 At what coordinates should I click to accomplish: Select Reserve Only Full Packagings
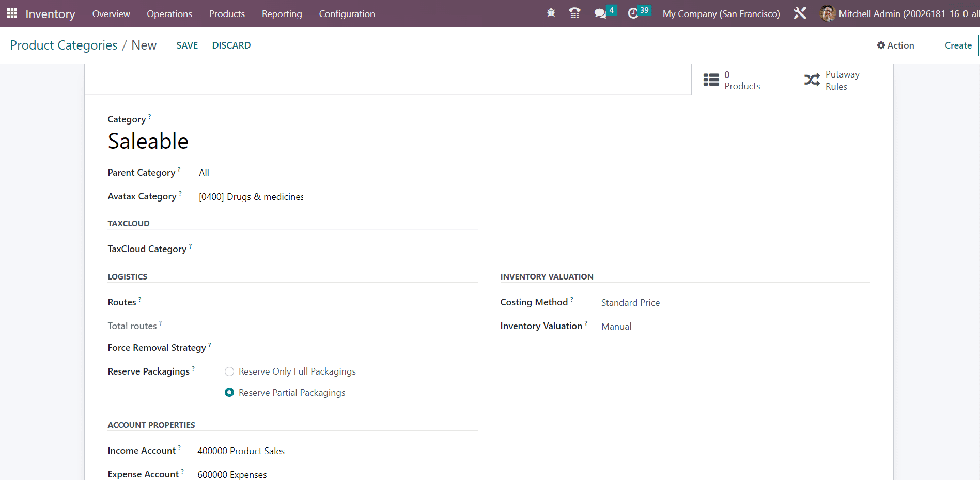[229, 371]
